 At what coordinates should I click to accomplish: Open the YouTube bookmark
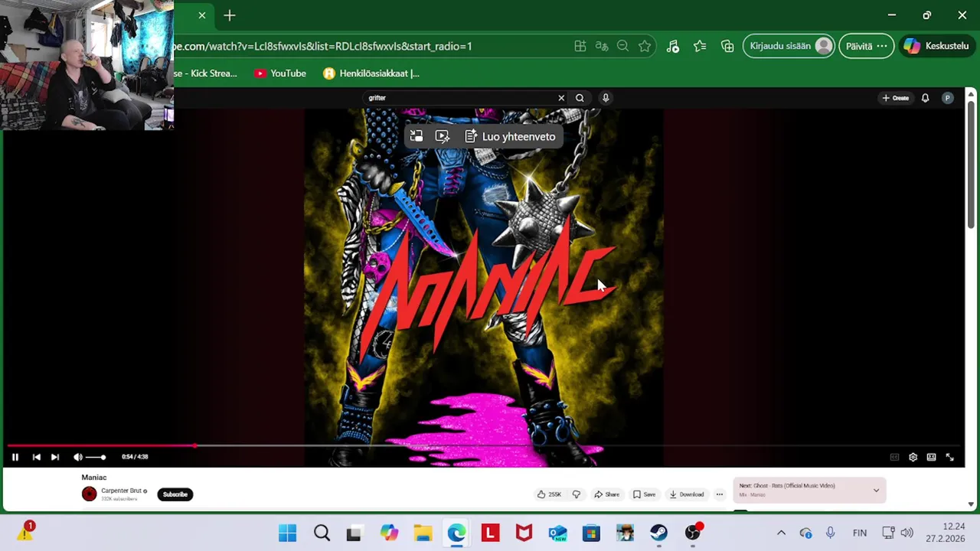[x=280, y=73]
